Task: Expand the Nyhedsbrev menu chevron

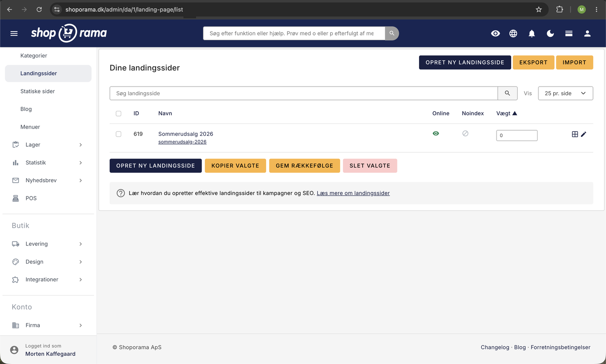Action: tap(81, 180)
